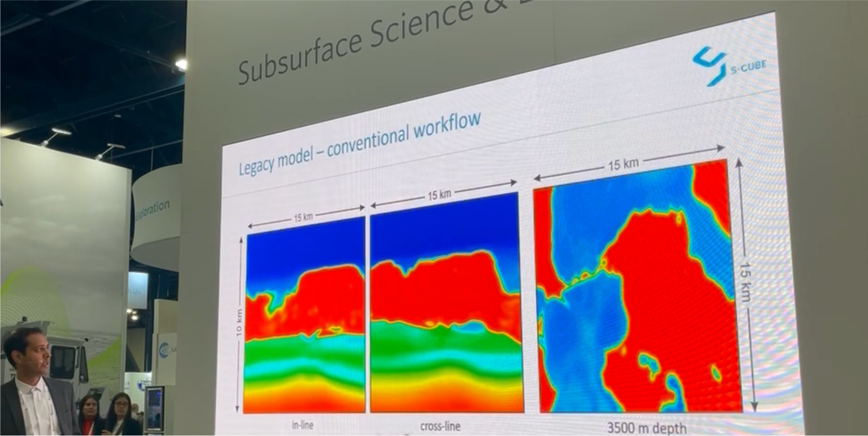This screenshot has width=868, height=436.
Task: Click the 'in-line' caption
Action: click(302, 425)
